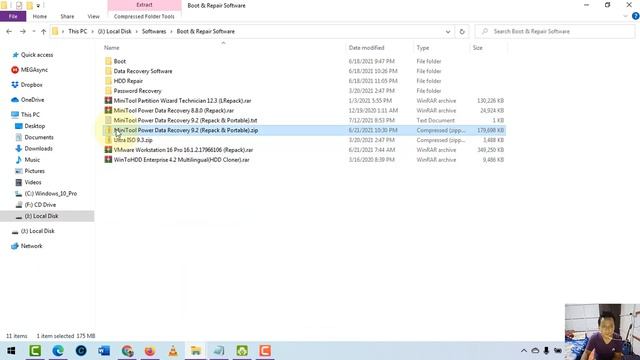Open (J:) Local Disk in the sidebar
This screenshot has height=360, width=640.
tap(38, 231)
